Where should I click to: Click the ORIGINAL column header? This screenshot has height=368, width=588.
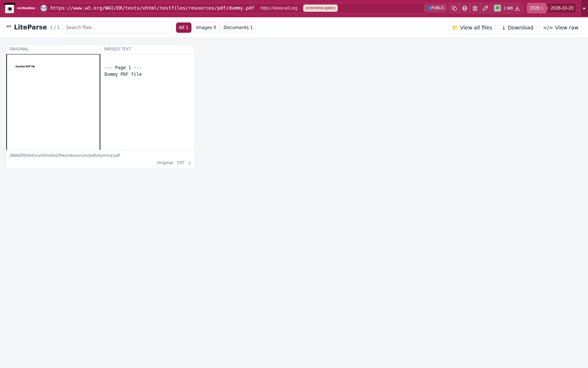(x=19, y=49)
